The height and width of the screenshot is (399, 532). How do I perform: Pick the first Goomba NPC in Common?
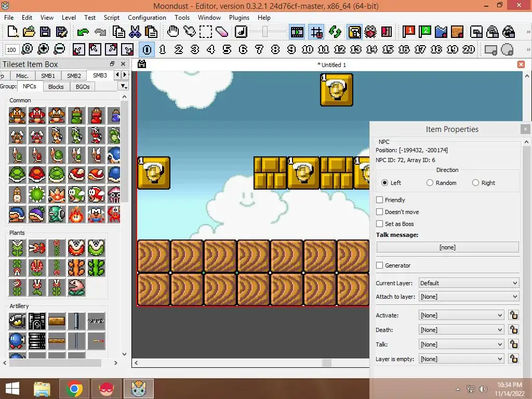(x=17, y=115)
